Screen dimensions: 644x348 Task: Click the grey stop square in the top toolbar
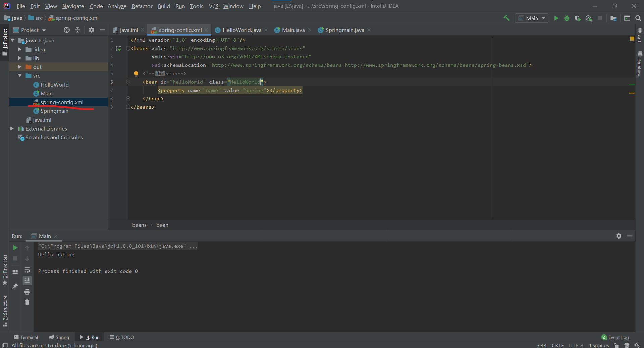(600, 18)
